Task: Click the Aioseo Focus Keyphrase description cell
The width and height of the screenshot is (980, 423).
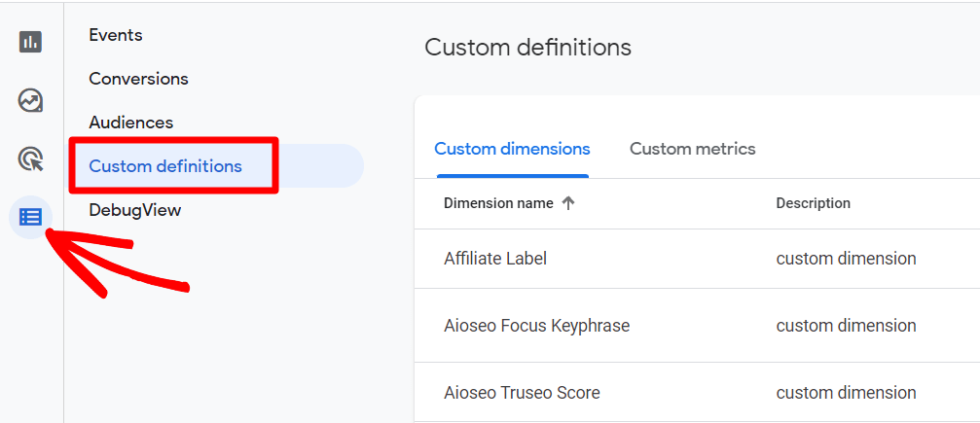Action: (x=847, y=326)
